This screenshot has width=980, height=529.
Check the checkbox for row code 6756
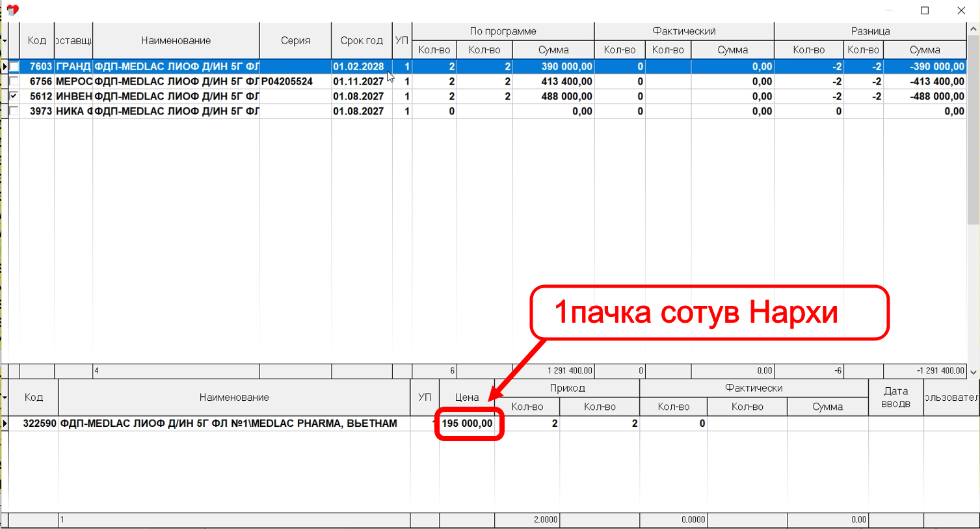point(15,81)
